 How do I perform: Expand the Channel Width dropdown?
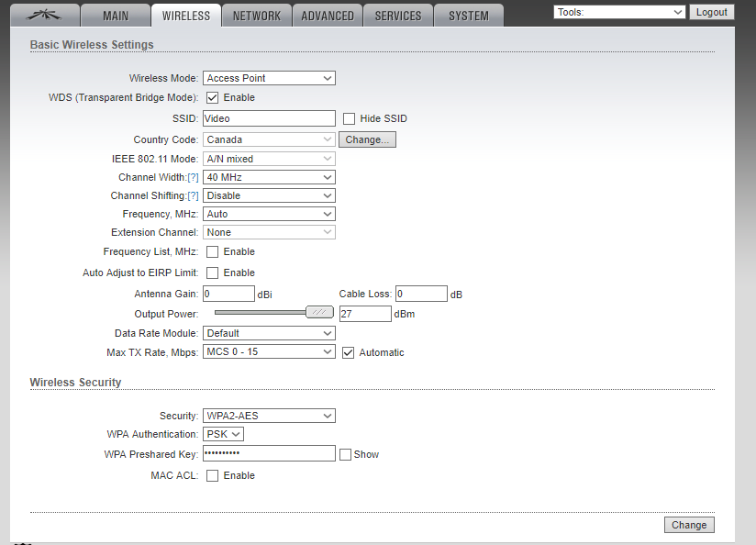tap(269, 177)
